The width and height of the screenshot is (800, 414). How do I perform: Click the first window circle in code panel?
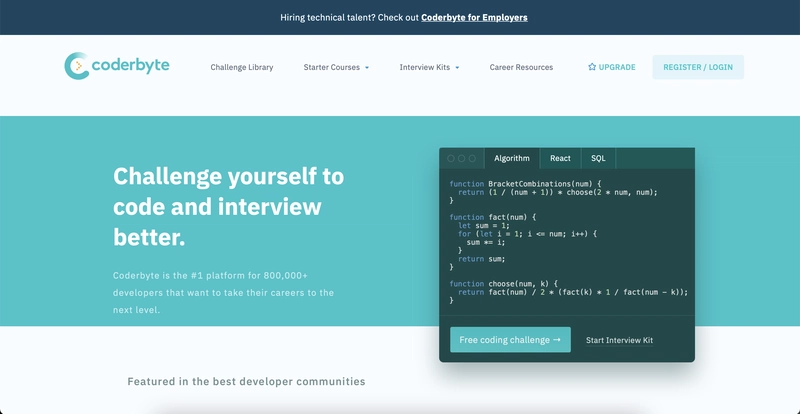pos(451,158)
